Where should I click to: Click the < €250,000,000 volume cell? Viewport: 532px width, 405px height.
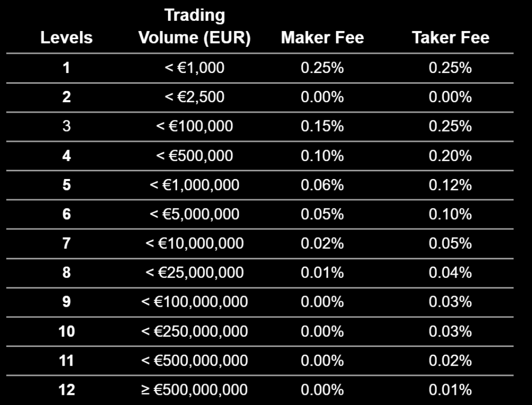[x=195, y=331]
